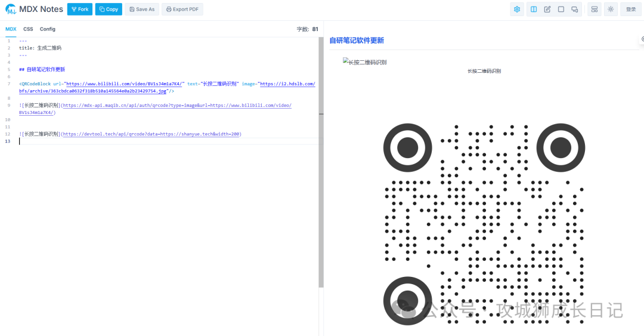Viewport: 644px width, 336px height.
Task: Switch to the MDX tab
Action: pos(11,29)
